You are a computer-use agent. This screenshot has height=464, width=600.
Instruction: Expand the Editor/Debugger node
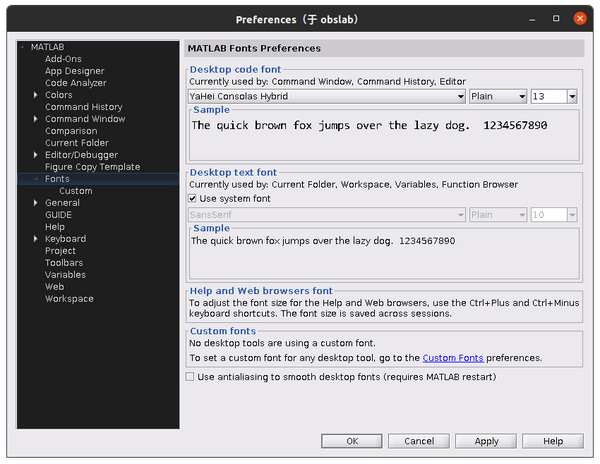coord(36,155)
